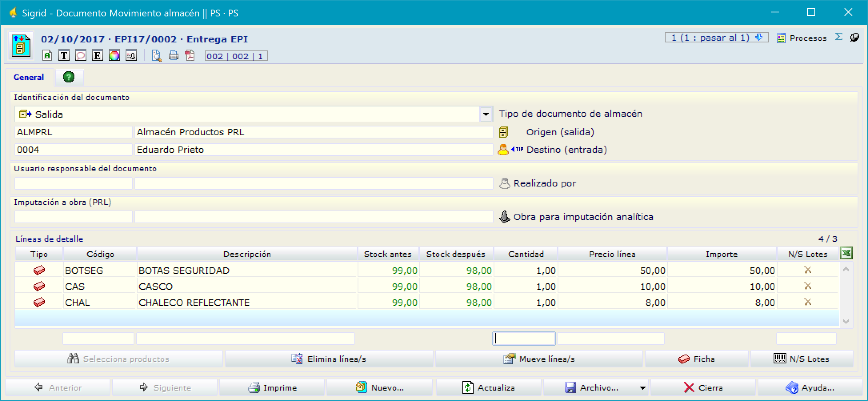Viewport: 868px width, 401px height.
Task: Click the Cantidad column header
Action: click(x=526, y=254)
